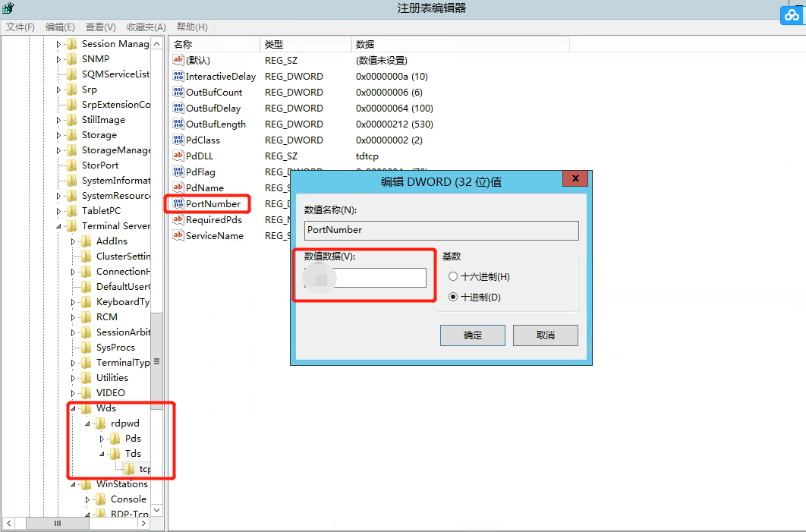806x532 pixels.
Task: Click the (默认) default string value icon
Action: click(178, 60)
